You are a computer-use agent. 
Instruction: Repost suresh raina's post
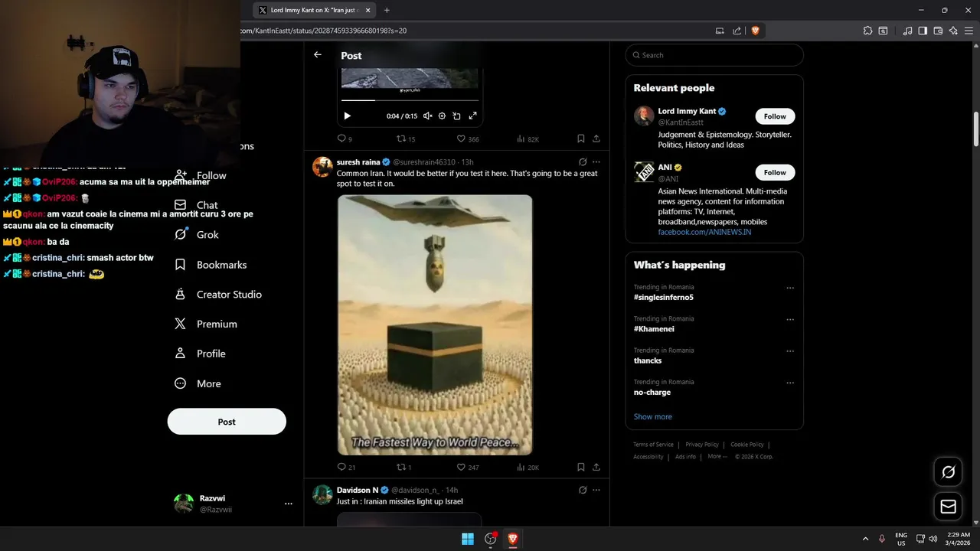(x=403, y=467)
